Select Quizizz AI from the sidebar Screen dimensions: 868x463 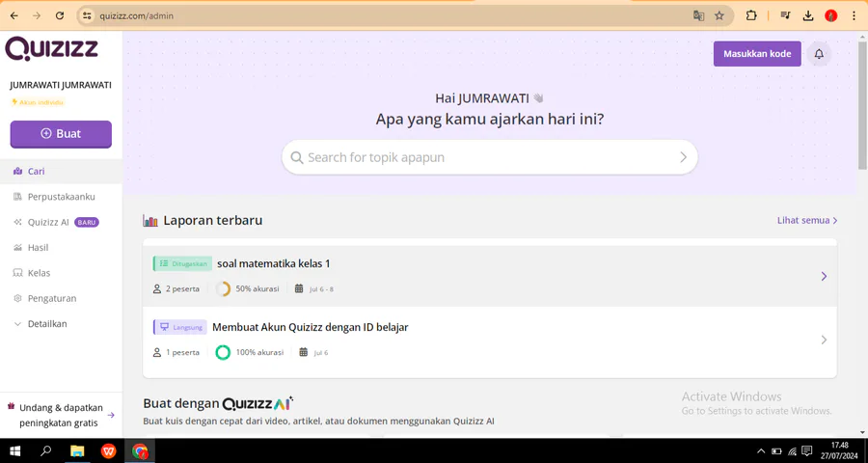(48, 222)
